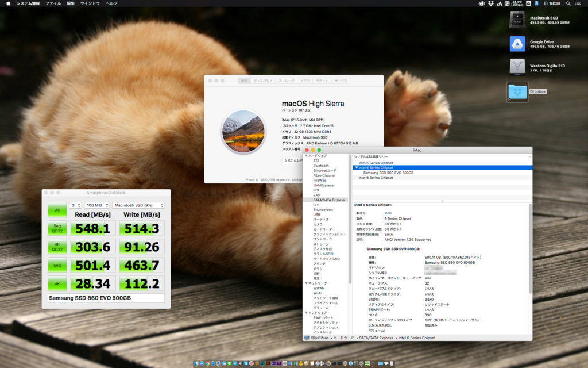Select SATA/SATA Express in the sidebar
This screenshot has height=368, width=588.
click(328, 200)
